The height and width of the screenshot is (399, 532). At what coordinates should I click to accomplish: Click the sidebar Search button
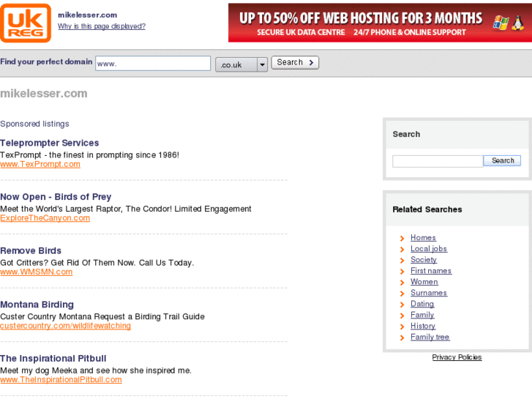tap(502, 160)
